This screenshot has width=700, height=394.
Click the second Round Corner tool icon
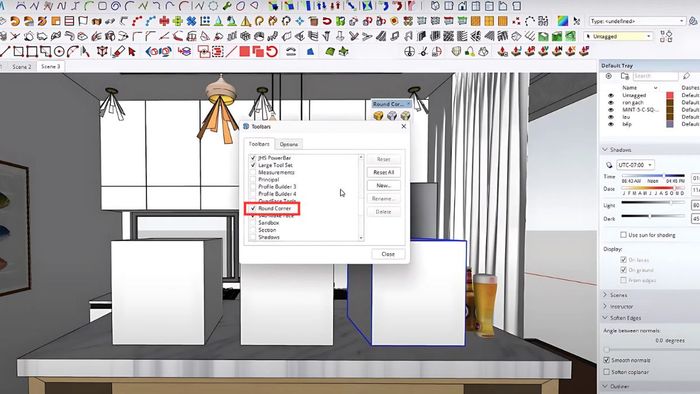(392, 116)
